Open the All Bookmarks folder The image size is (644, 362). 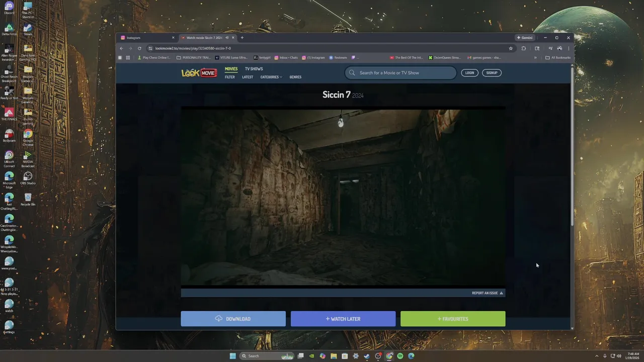[558, 57]
